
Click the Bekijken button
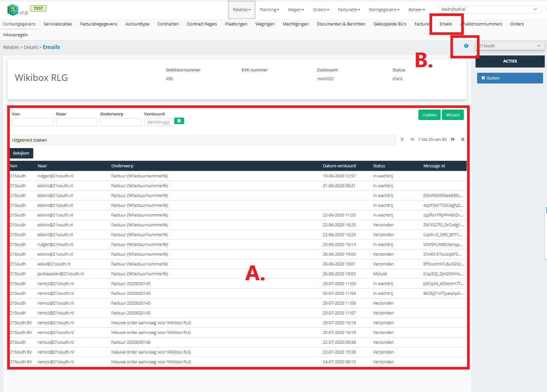coord(21,153)
